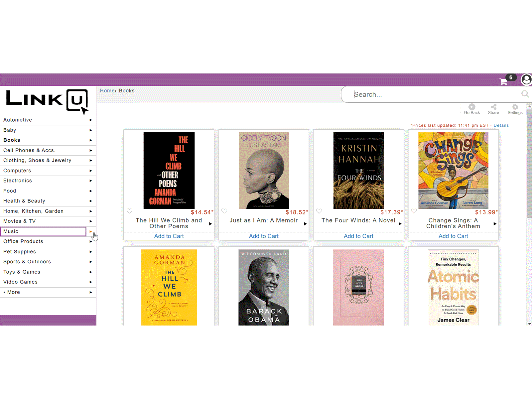Viewport: 532px width, 399px height.
Task: Open The Hill We Climb and Other Poems black cover
Action: [169, 171]
